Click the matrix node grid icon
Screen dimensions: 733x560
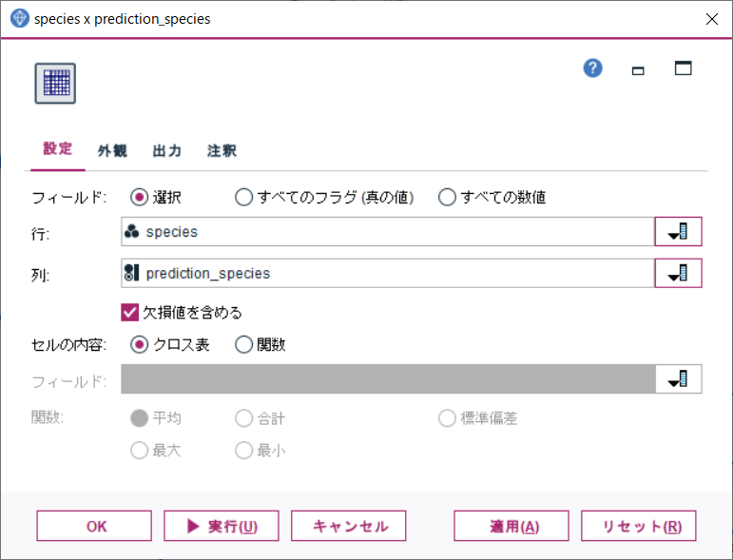55,84
